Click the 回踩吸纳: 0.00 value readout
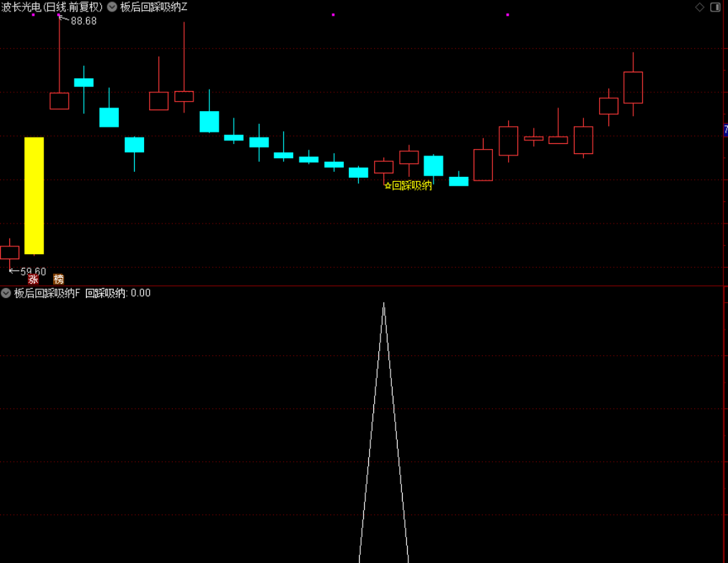 (118, 293)
